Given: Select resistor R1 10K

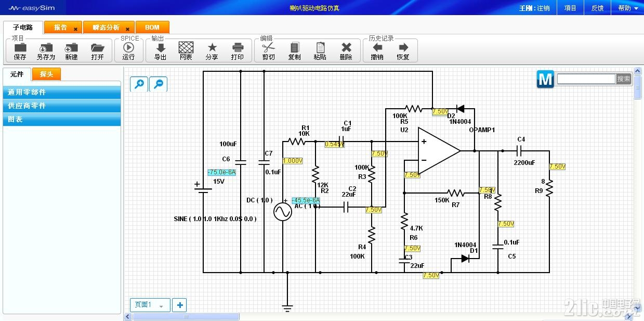Looking at the screenshot, I should [297, 141].
